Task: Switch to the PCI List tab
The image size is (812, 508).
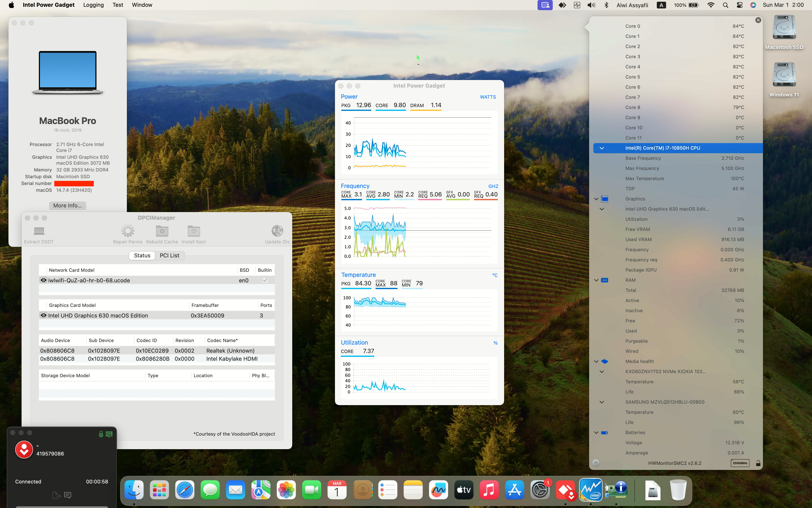Action: (x=169, y=255)
